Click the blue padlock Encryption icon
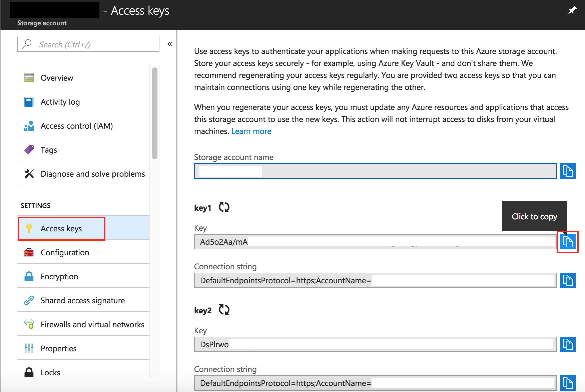This screenshot has width=585, height=392. click(29, 276)
